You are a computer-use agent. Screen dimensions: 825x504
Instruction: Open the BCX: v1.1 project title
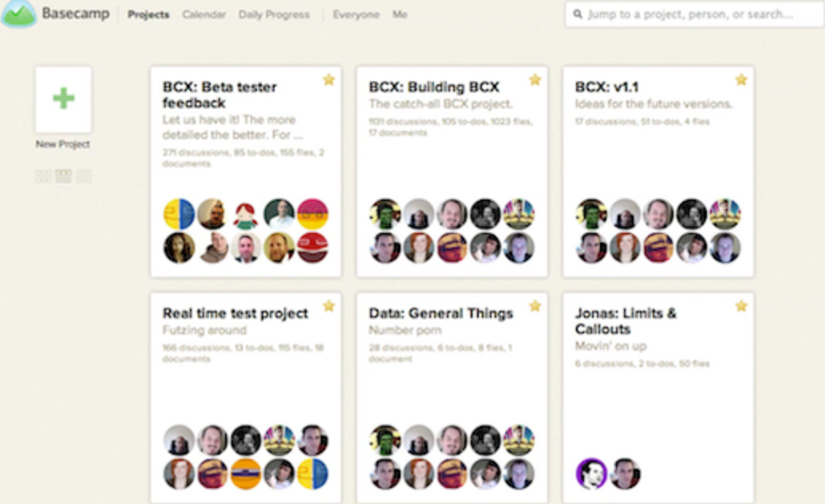coord(606,87)
